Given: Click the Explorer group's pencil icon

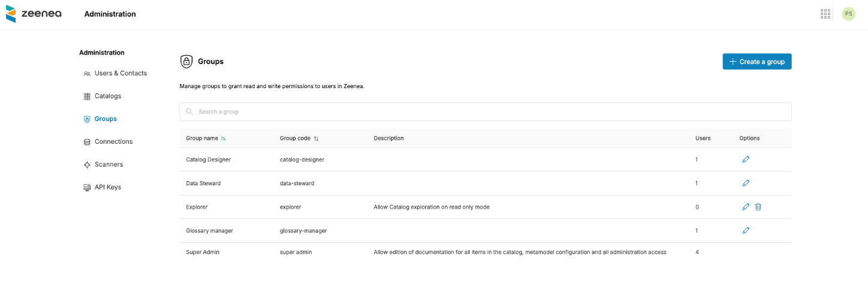Looking at the screenshot, I should pyautogui.click(x=746, y=207).
